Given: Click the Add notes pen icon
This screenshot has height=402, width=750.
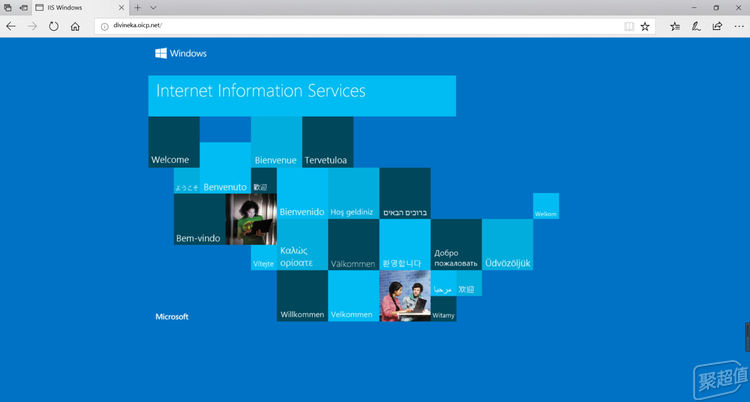Looking at the screenshot, I should (x=697, y=26).
